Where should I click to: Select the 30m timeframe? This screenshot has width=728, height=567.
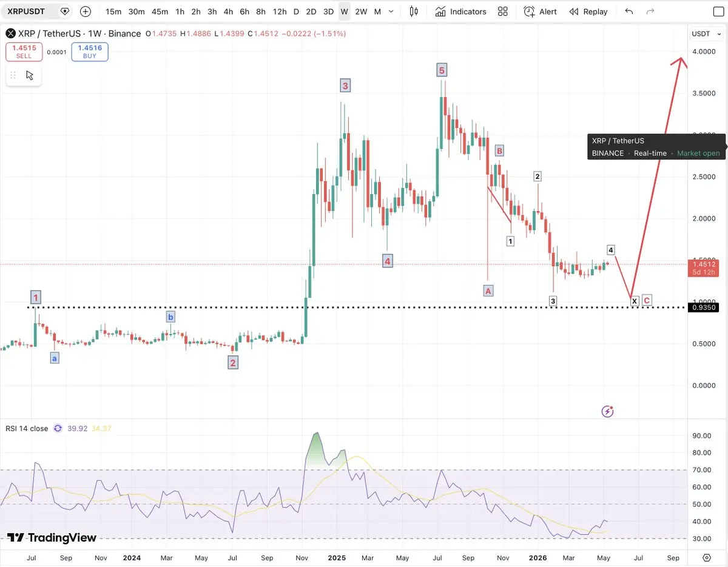coord(136,12)
